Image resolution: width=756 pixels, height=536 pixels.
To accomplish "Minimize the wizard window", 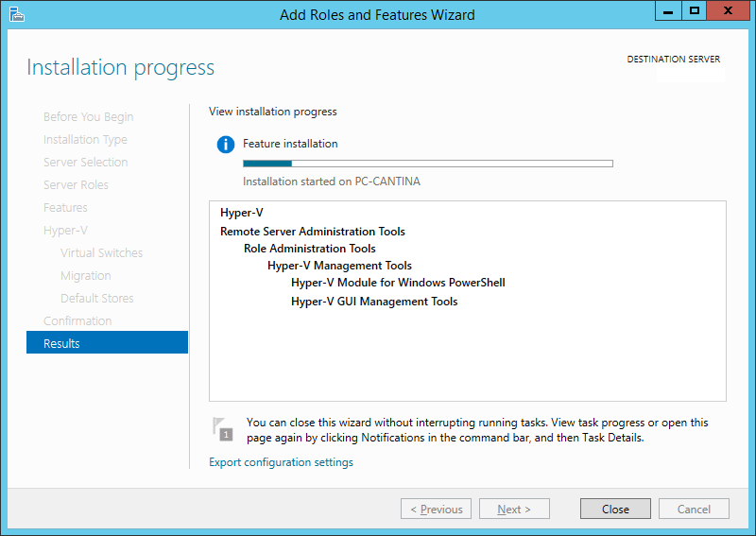I will pyautogui.click(x=668, y=10).
